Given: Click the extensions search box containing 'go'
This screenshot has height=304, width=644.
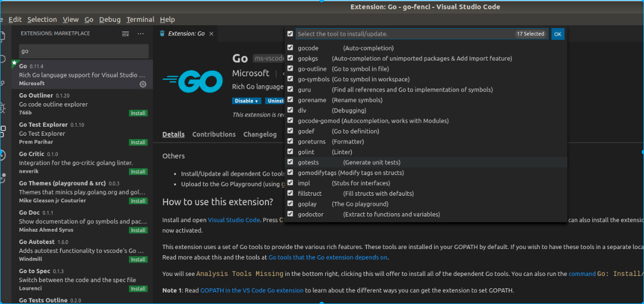Looking at the screenshot, I should [x=84, y=51].
